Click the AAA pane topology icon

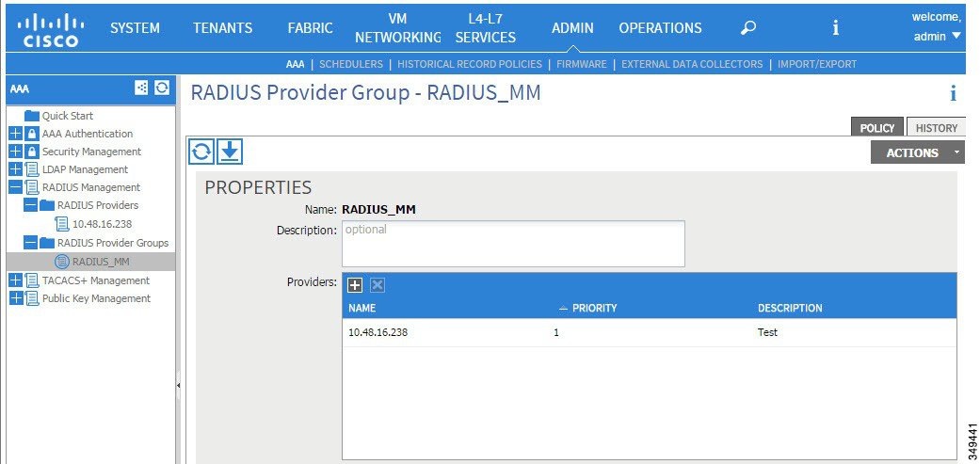tap(142, 88)
